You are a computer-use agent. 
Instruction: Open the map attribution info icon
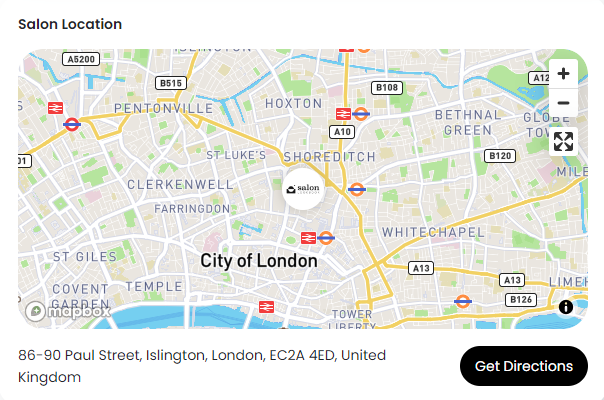pyautogui.click(x=566, y=307)
